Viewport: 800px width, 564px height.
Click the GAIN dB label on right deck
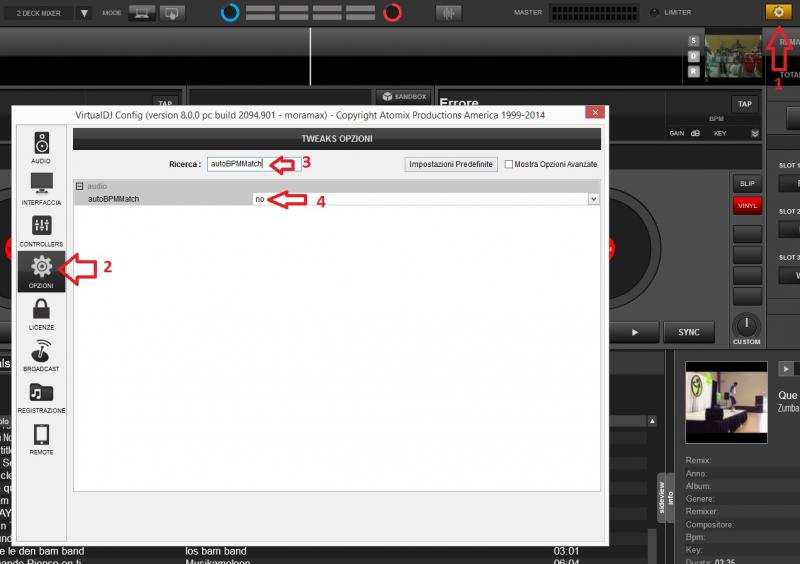685,134
